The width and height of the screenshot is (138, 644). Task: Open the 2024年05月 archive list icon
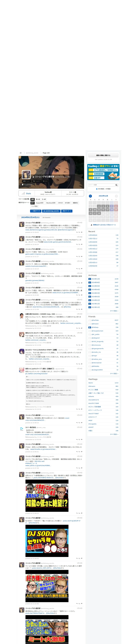(x=90, y=286)
